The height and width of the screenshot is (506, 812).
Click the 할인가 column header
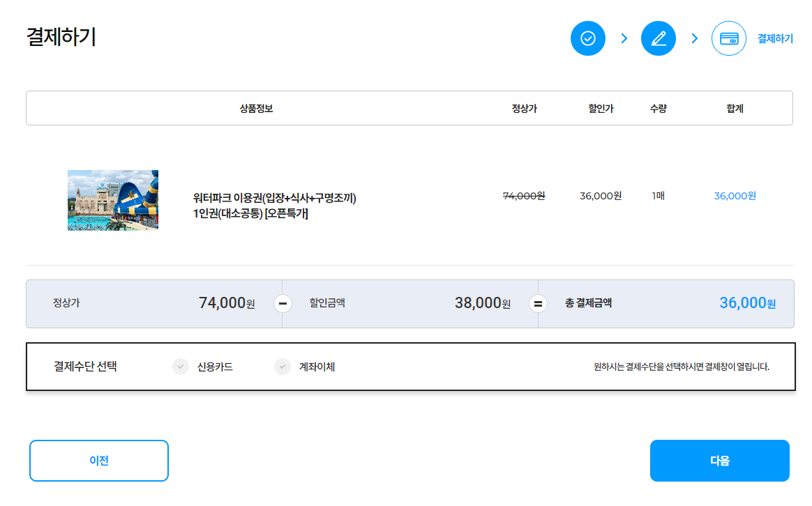[600, 108]
